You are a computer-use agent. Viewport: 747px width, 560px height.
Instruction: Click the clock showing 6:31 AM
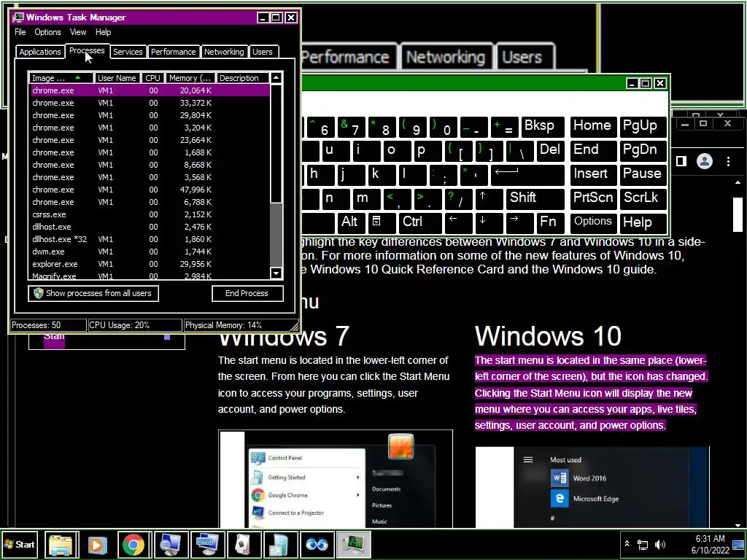pyautogui.click(x=711, y=539)
